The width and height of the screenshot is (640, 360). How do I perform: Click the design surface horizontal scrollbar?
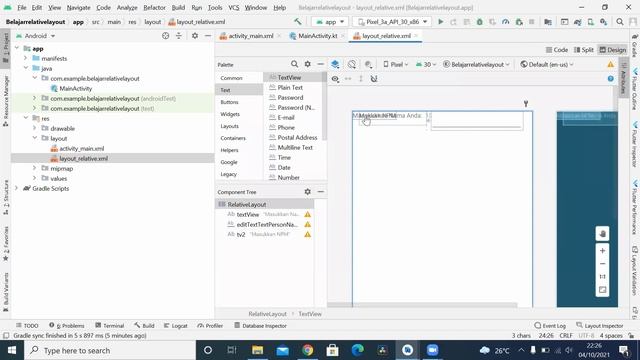point(422,304)
